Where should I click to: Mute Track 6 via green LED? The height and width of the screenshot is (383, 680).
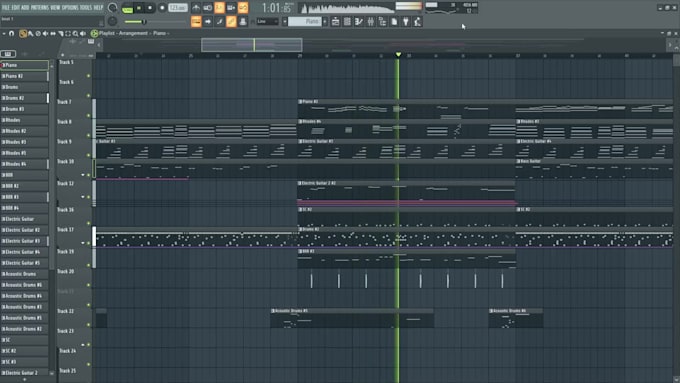coord(88,96)
